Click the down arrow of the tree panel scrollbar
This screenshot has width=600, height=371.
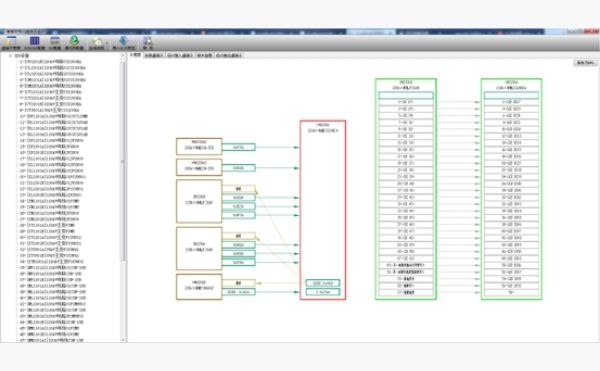[123, 340]
